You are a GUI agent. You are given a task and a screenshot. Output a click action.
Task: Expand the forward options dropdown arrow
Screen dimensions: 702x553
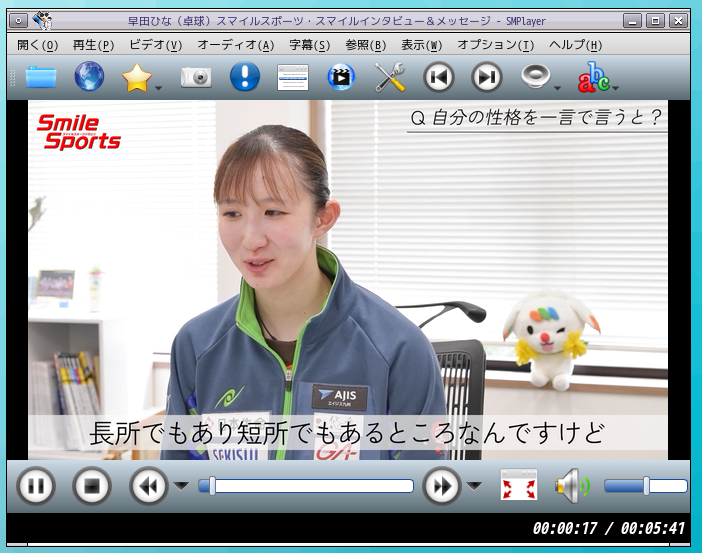pos(475,485)
